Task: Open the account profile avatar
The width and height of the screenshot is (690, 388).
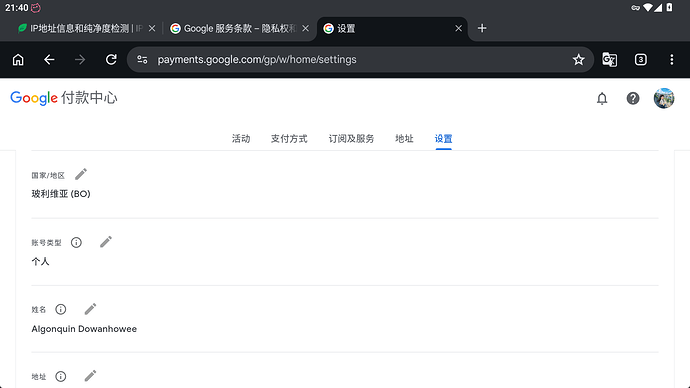Action: click(664, 98)
